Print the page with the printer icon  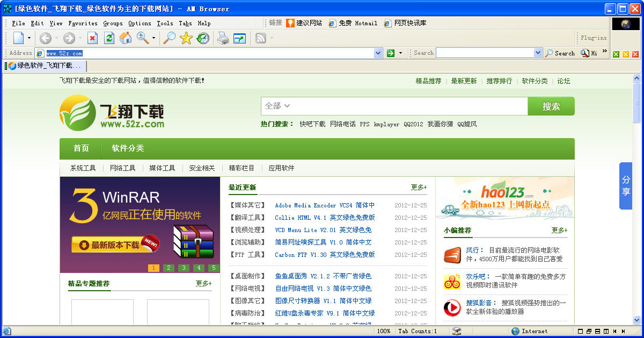tap(223, 38)
